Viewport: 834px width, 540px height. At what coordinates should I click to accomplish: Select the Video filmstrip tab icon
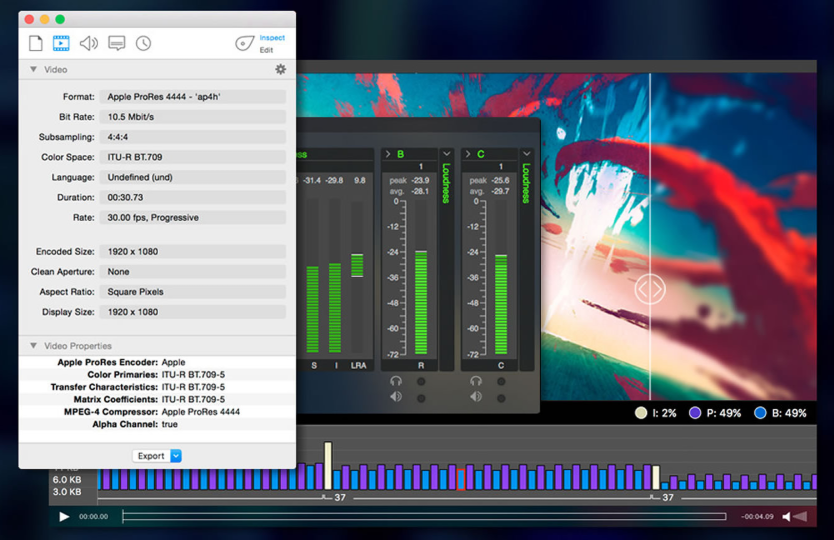(x=62, y=43)
